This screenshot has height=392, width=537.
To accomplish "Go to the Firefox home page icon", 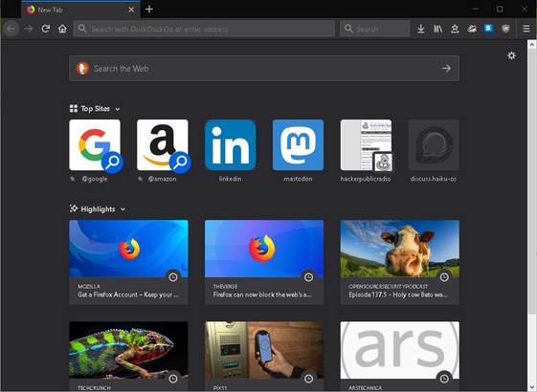I will (62, 29).
